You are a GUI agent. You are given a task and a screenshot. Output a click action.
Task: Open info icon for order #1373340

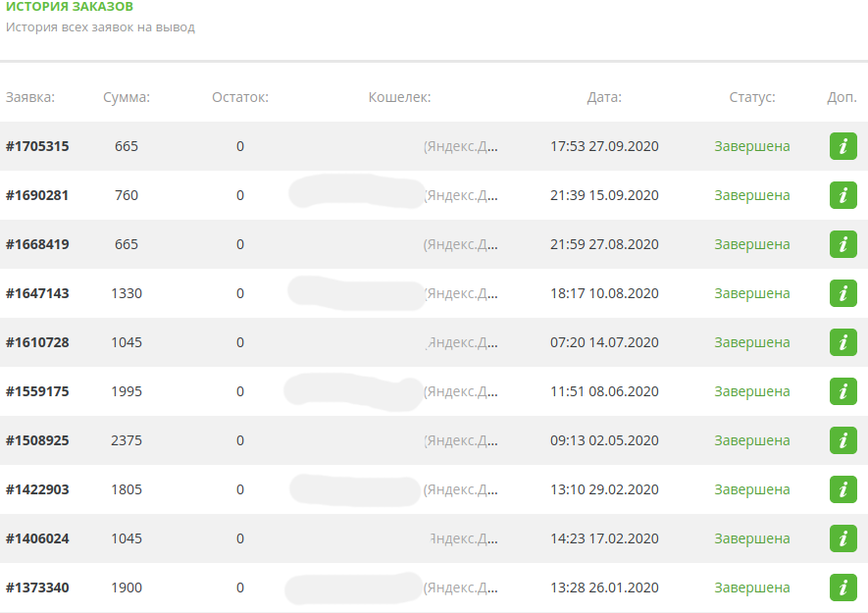842,587
